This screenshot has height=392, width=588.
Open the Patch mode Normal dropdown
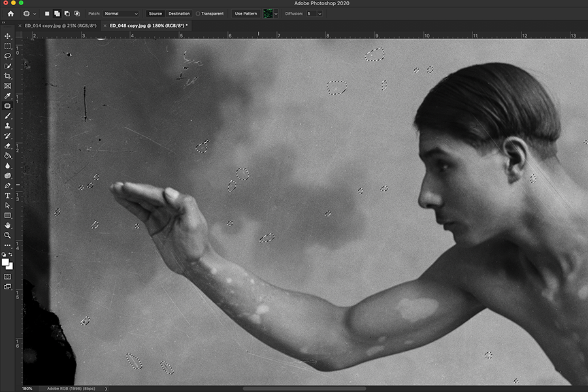[x=122, y=13]
